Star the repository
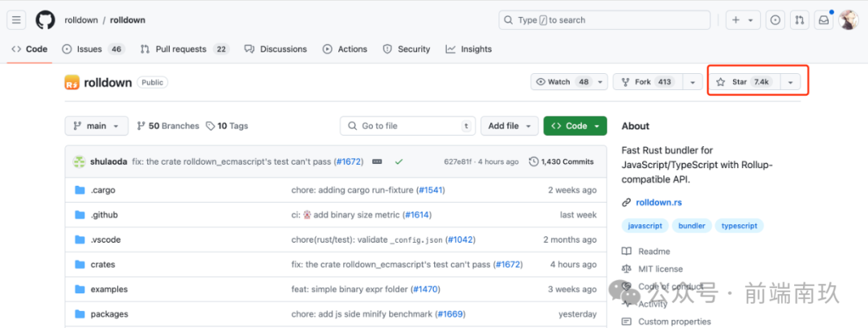Image resolution: width=868 pixels, height=328 pixels. tap(744, 82)
